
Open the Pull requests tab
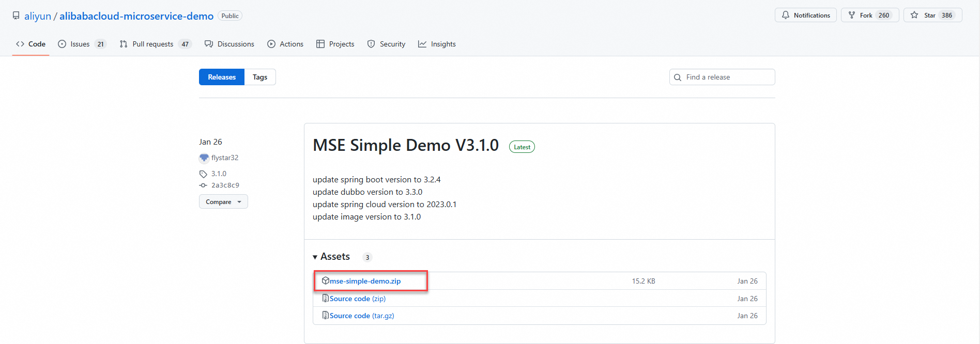tap(156, 44)
